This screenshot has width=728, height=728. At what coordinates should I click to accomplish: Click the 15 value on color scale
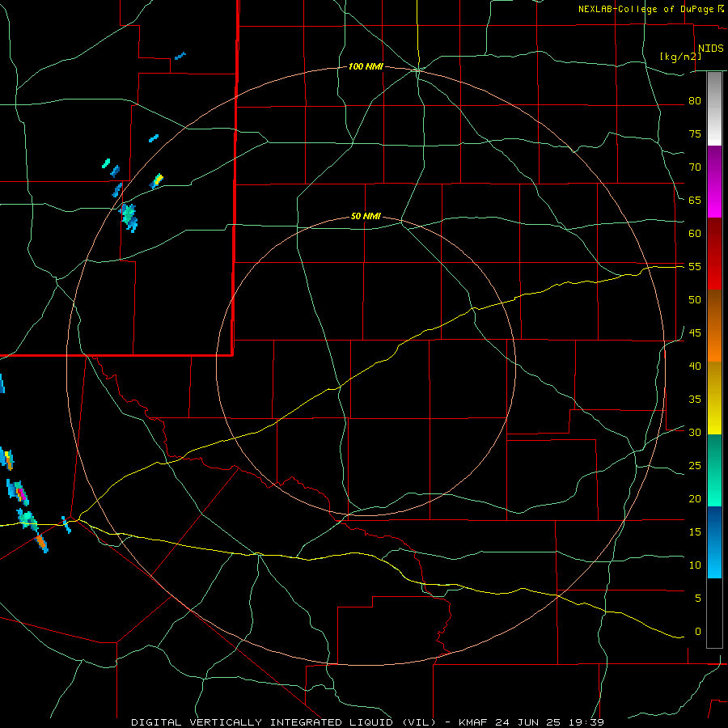695,532
